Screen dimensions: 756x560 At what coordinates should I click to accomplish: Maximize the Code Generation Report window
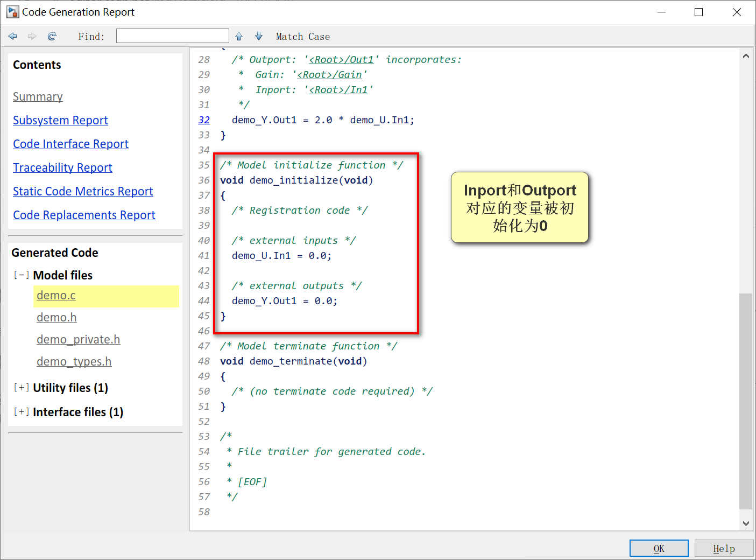(698, 12)
